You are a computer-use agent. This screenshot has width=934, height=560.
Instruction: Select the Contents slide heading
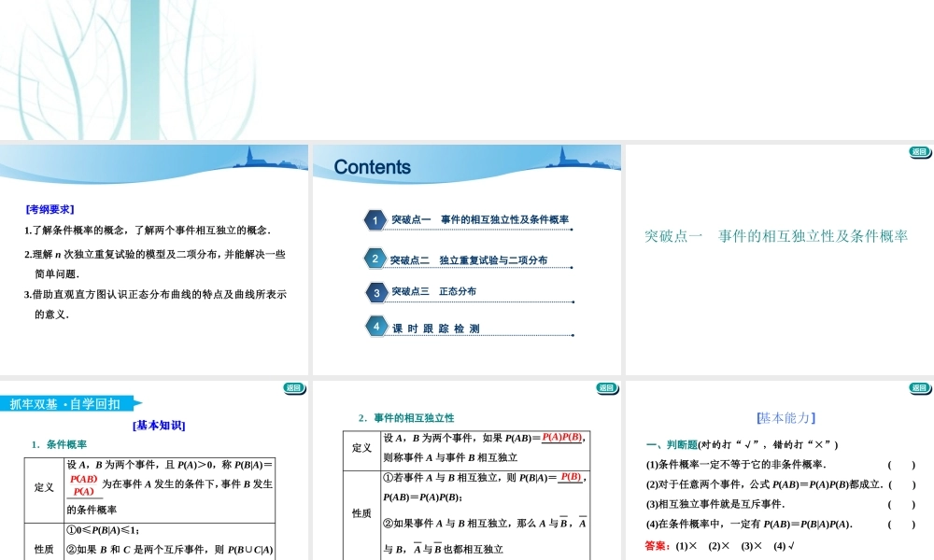click(372, 167)
